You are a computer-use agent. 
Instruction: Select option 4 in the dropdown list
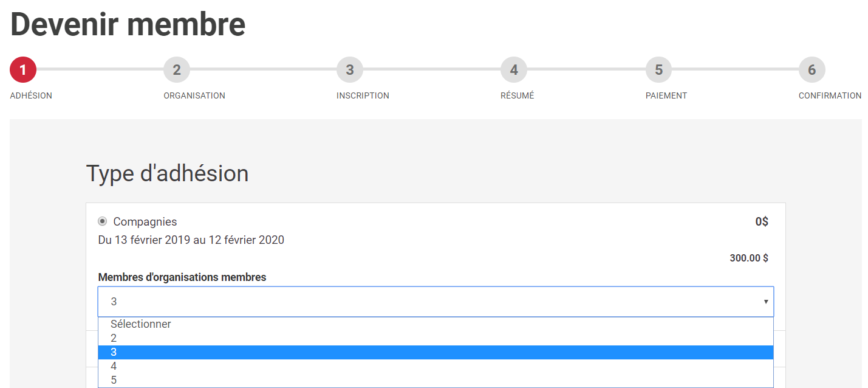pos(114,366)
